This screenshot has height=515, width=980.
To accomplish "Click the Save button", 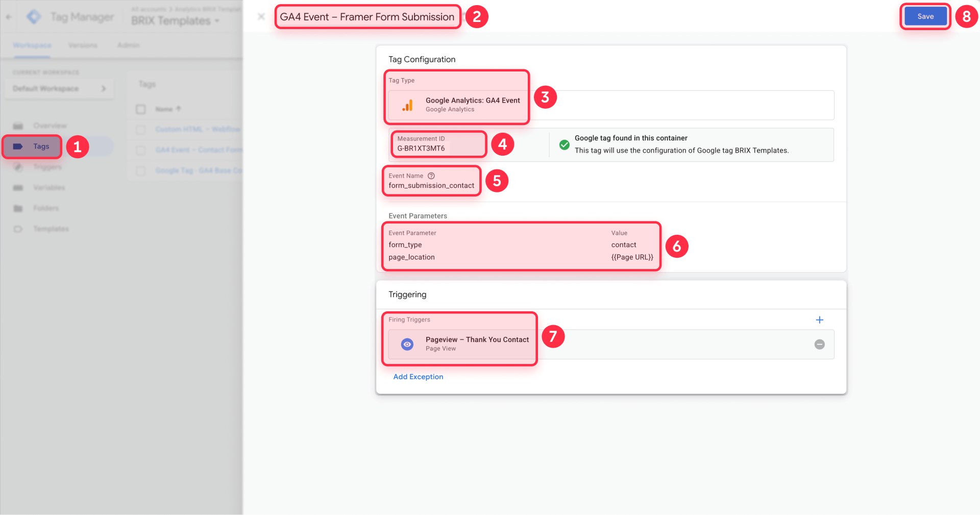I will pos(925,16).
